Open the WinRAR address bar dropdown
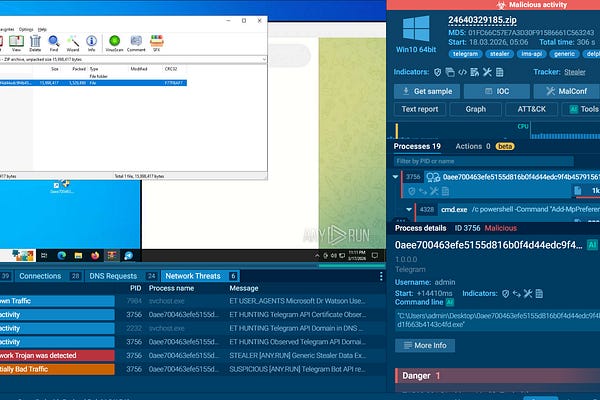 [264, 60]
